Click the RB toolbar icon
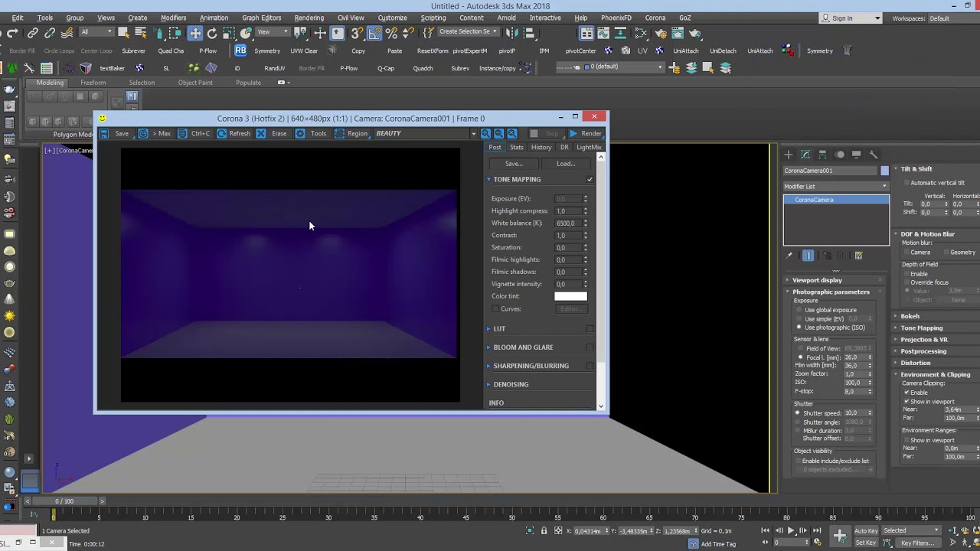 point(240,51)
